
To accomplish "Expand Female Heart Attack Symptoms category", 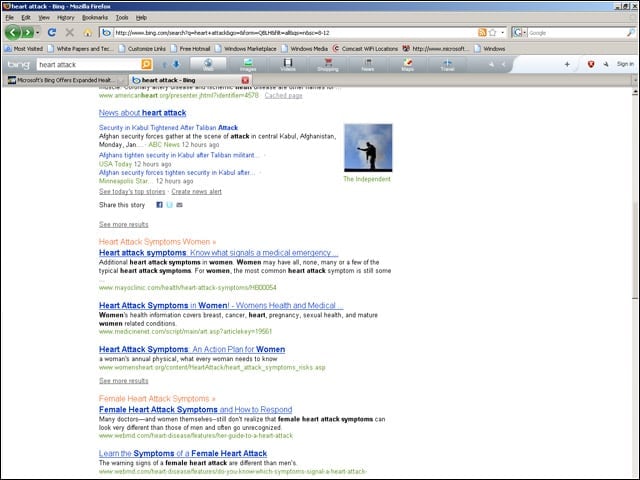I will point(157,398).
